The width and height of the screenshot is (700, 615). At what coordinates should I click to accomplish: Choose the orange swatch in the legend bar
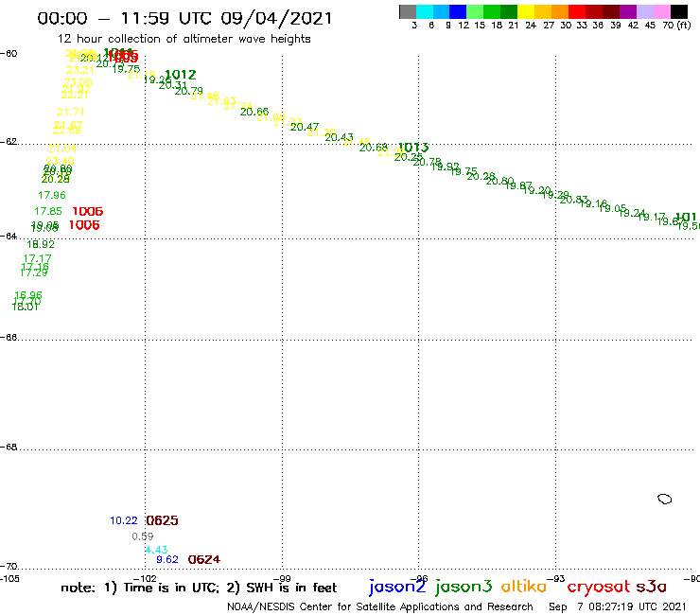(x=560, y=12)
